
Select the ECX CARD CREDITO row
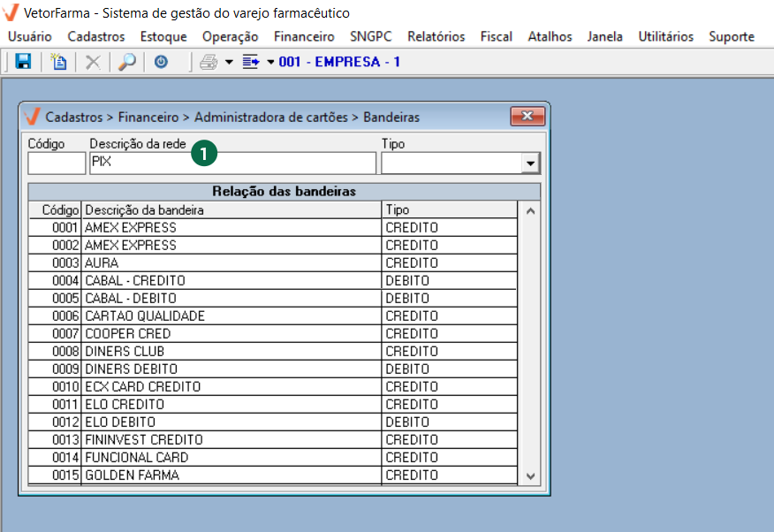pyautogui.click(x=273, y=387)
